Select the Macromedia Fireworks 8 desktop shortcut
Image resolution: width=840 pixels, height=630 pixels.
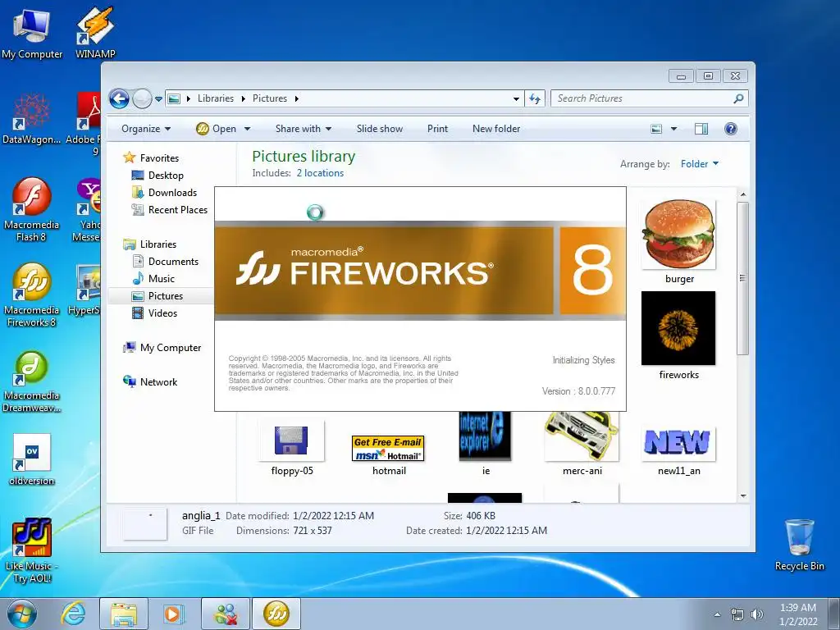click(x=32, y=294)
